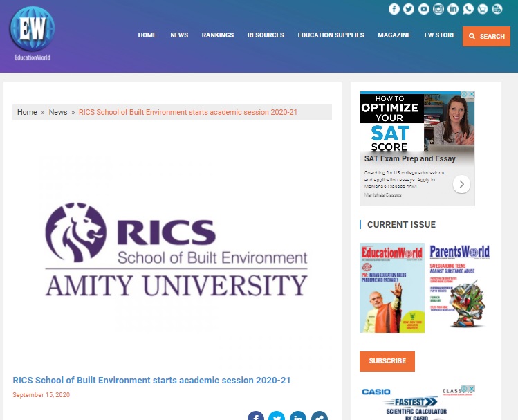
Task: Share article via LinkedIn button below date
Action: pos(298,416)
